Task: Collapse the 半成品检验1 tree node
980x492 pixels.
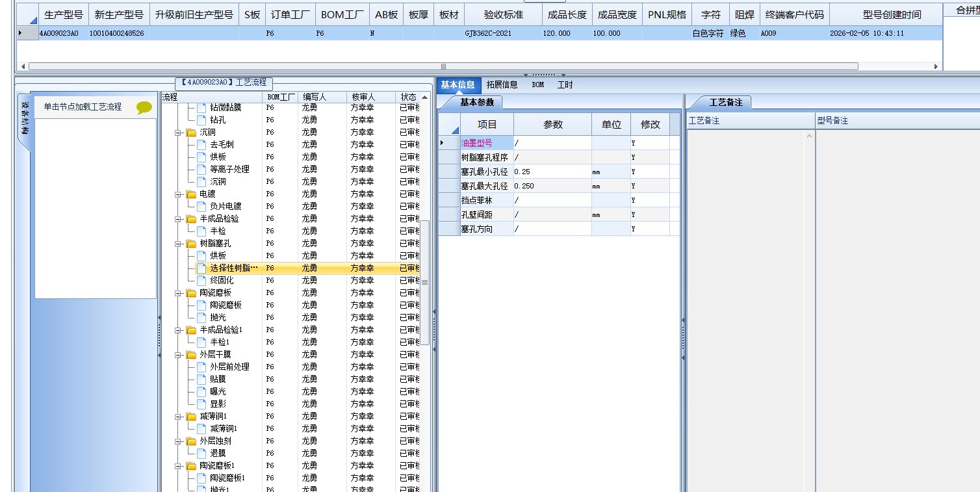Action: [178, 330]
